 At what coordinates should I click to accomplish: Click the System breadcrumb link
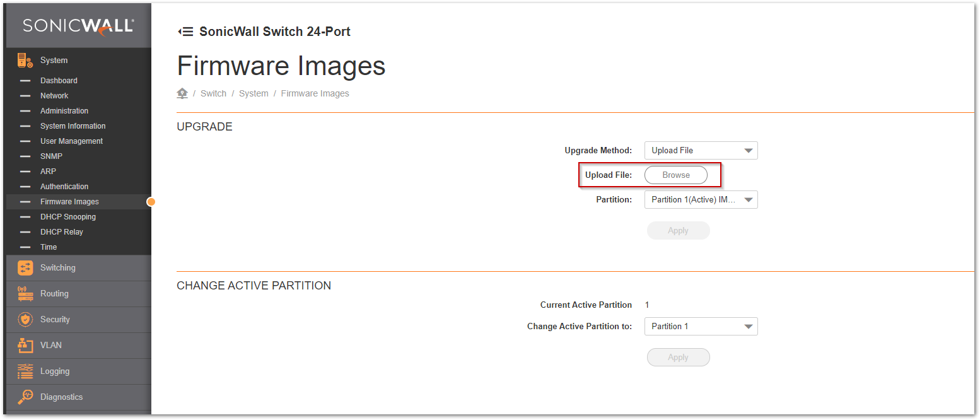(x=254, y=93)
